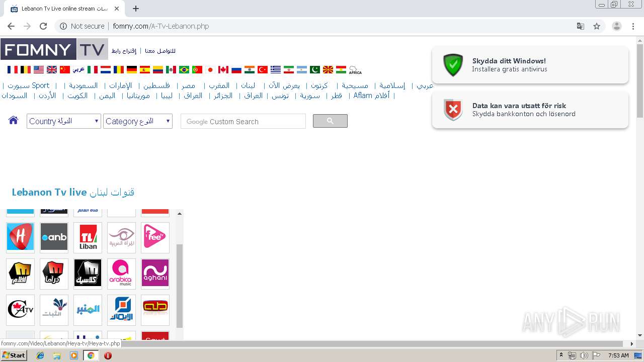Open the Google Translate page icon
644x362 pixels.
coord(581,26)
